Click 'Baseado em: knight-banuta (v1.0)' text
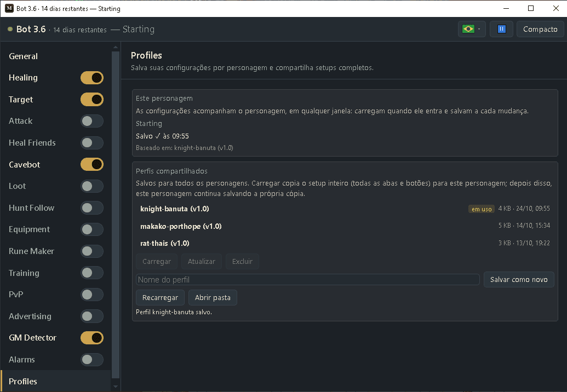Viewport: 567px width, 392px height. [x=185, y=148]
